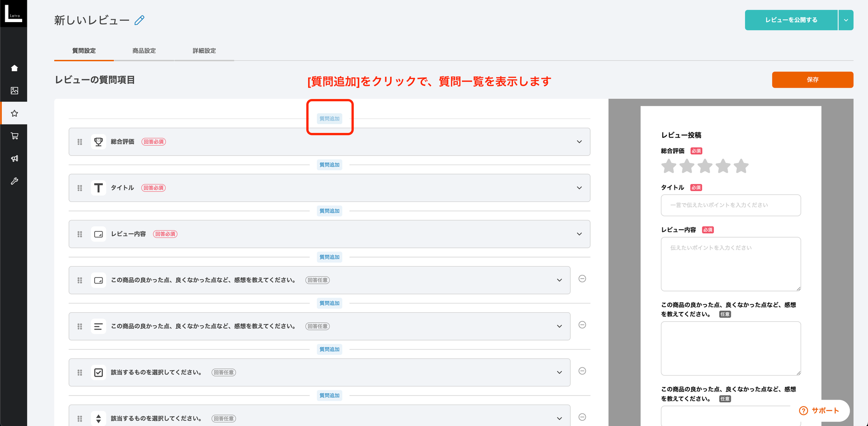This screenshot has width=868, height=426.
Task: Click the checkbox question-type icon on 該当するものを選択してください
Action: pyautogui.click(x=99, y=372)
